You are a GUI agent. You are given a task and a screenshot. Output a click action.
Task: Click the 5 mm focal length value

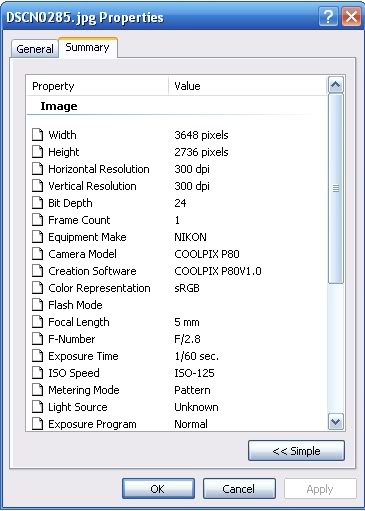[x=187, y=322]
